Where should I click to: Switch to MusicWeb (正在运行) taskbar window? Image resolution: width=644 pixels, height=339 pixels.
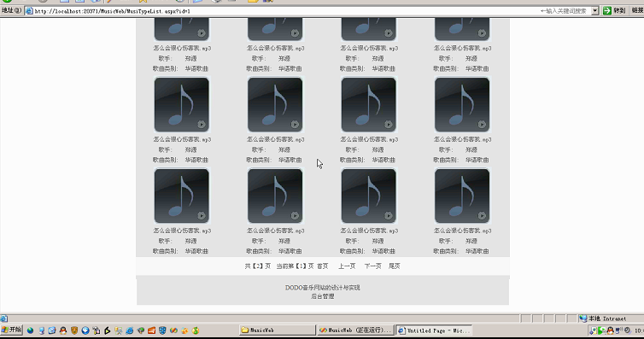pos(355,330)
